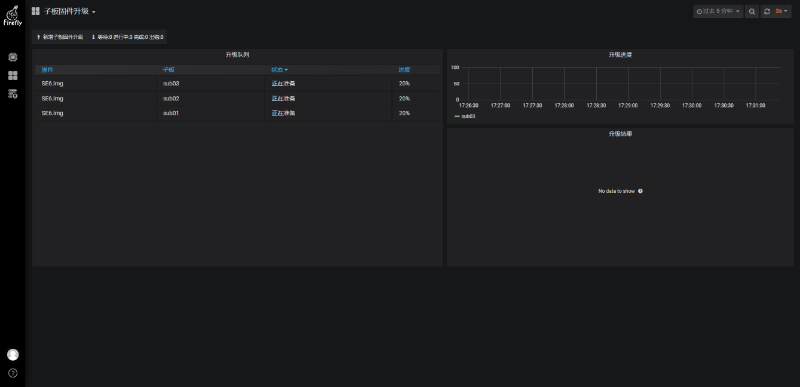800x387 pixels.
Task: Click the status cell in the sub03 row
Action: 328,83
